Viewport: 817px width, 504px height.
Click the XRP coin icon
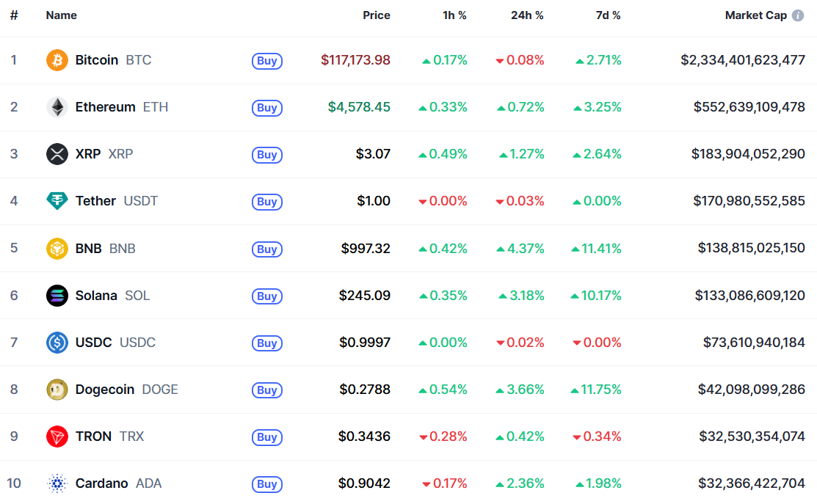[57, 154]
